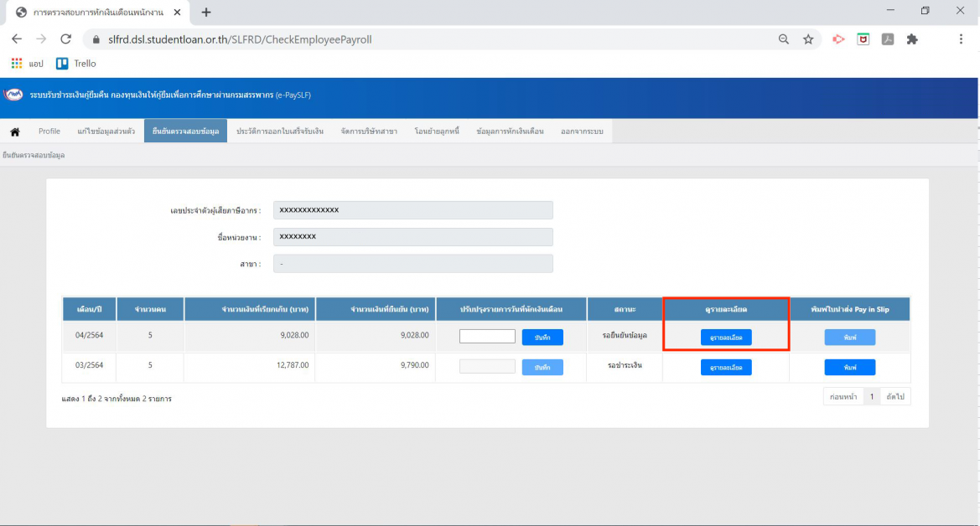This screenshot has width=980, height=526.
Task: Select page 1 in pagination
Action: 872,397
